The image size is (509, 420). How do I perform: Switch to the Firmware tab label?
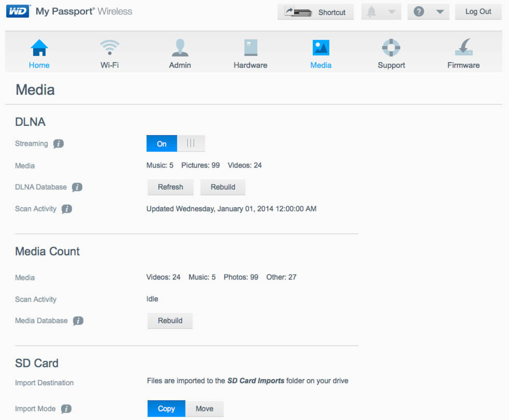[464, 65]
